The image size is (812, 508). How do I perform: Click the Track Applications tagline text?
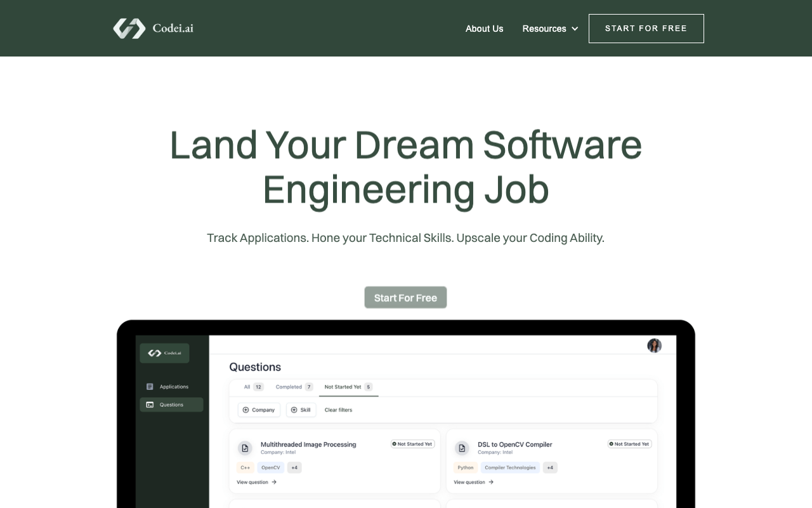[x=405, y=238]
